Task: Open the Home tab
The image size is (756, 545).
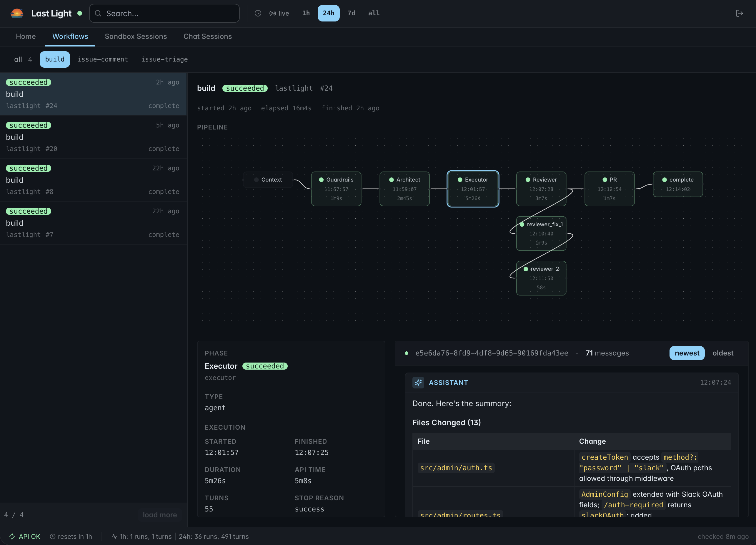Action: pos(26,36)
